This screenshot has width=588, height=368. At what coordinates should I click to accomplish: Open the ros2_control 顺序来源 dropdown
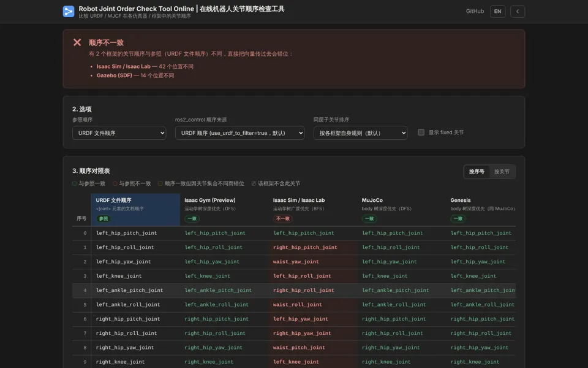[239, 133]
